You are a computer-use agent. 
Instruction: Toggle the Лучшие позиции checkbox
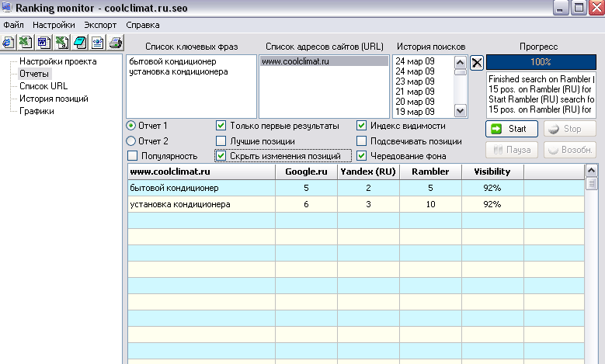[x=221, y=141]
